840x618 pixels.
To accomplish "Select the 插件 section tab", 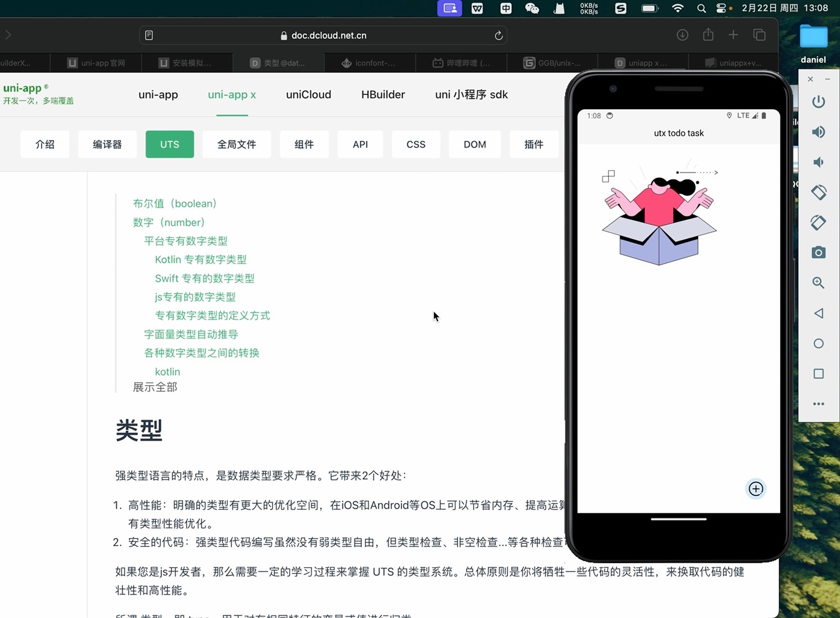I will (534, 144).
